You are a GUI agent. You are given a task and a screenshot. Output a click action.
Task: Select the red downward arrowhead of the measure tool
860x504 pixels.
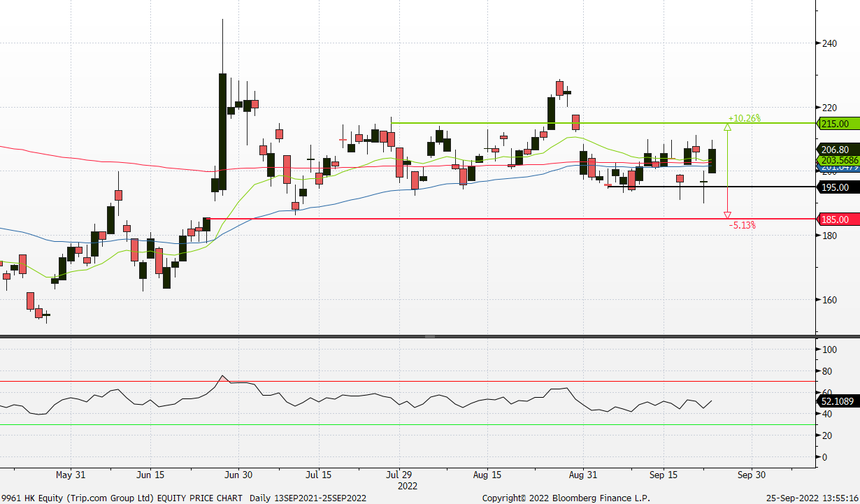coord(727,215)
